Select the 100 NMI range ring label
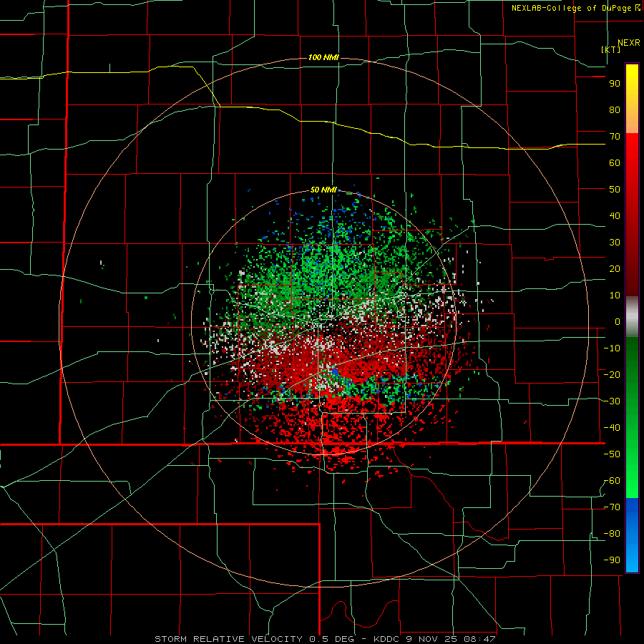This screenshot has height=644, width=644. tap(323, 57)
